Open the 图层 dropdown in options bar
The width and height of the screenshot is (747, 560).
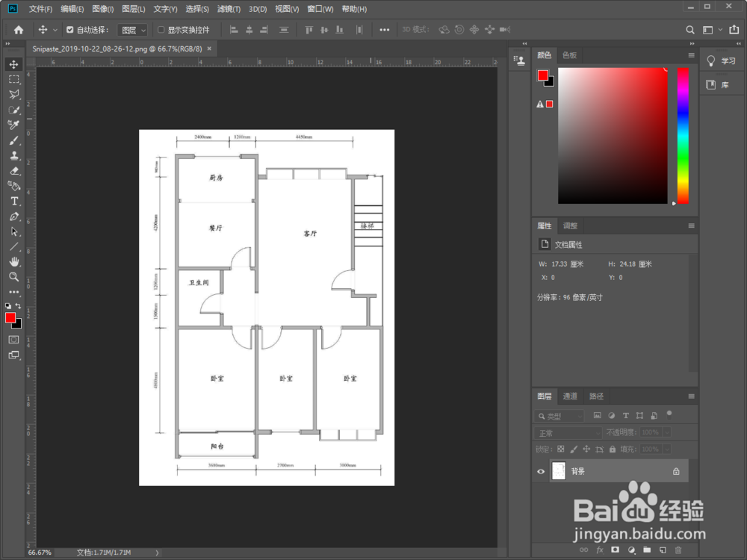pyautogui.click(x=132, y=30)
